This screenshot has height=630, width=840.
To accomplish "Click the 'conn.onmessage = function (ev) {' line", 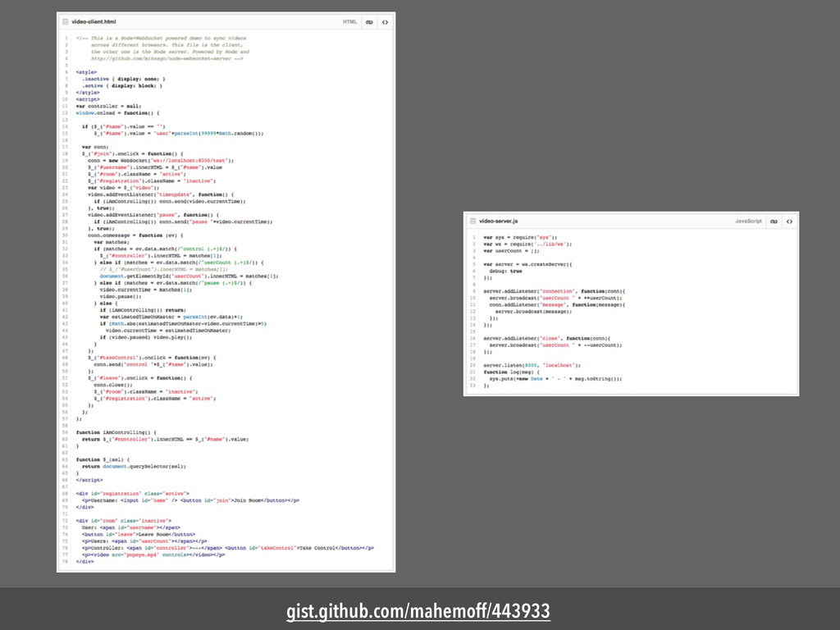I will pyautogui.click(x=135, y=235).
